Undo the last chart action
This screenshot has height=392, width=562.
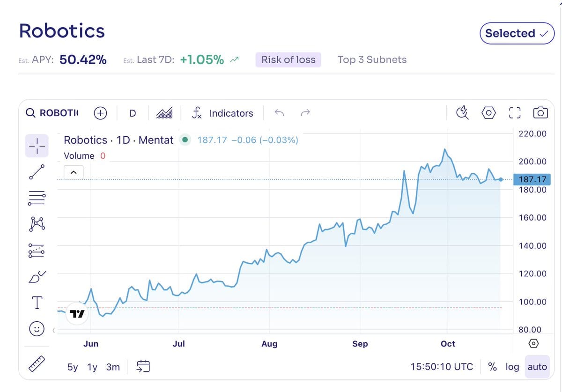(x=280, y=113)
